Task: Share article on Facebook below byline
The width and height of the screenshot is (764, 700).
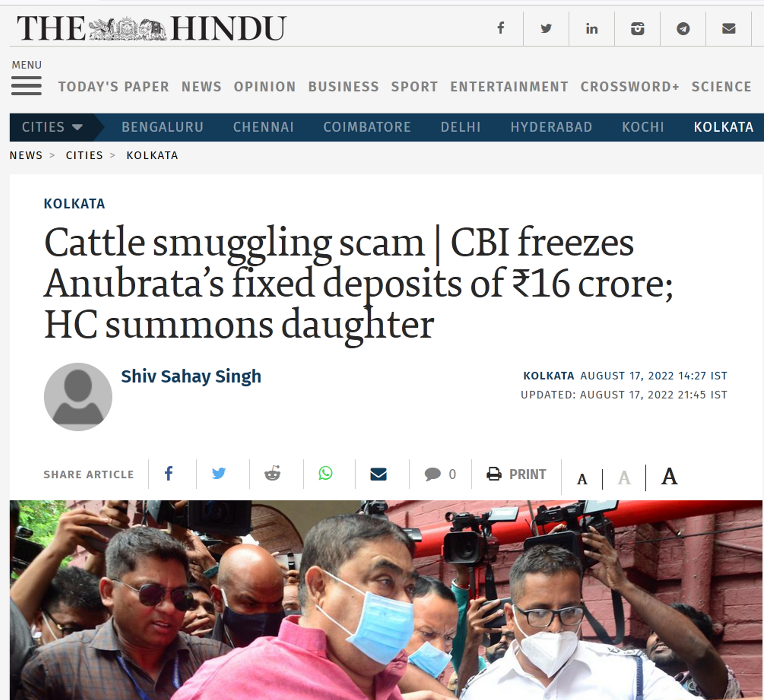Action: click(169, 473)
